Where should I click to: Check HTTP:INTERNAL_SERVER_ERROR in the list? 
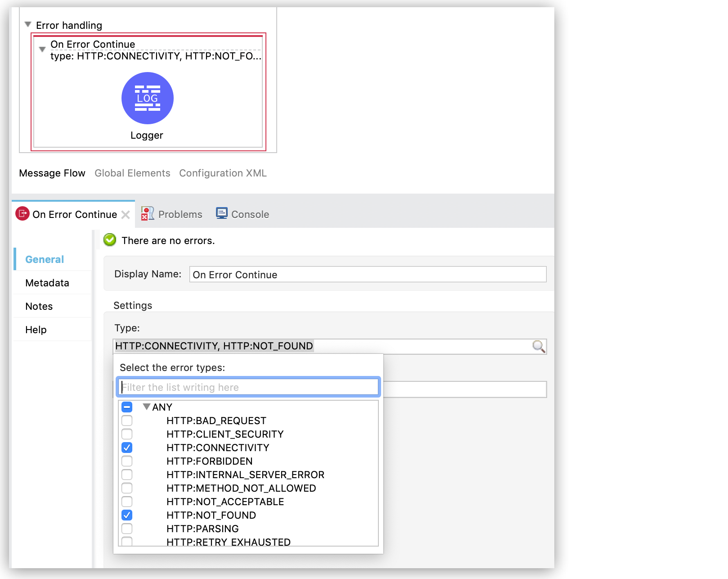[127, 475]
